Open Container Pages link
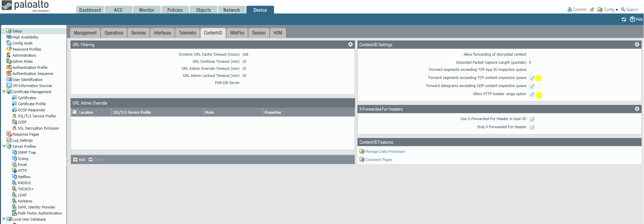Viewport: 644px width, 224px height. point(379,160)
